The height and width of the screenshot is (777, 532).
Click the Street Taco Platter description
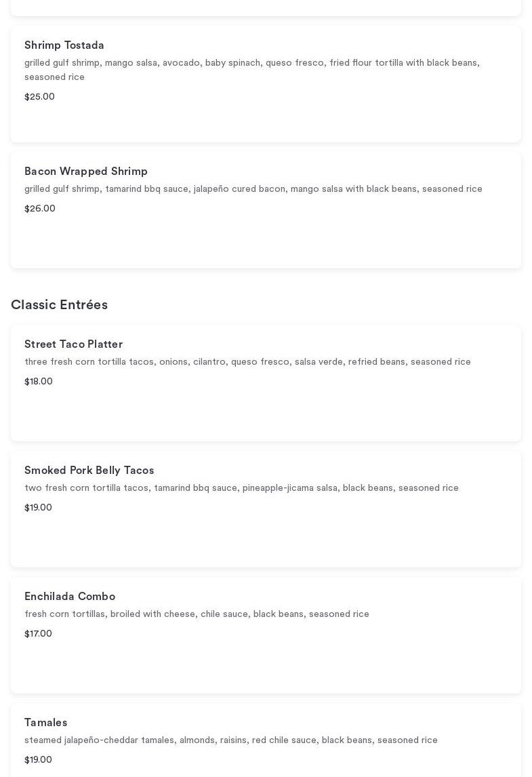247,362
